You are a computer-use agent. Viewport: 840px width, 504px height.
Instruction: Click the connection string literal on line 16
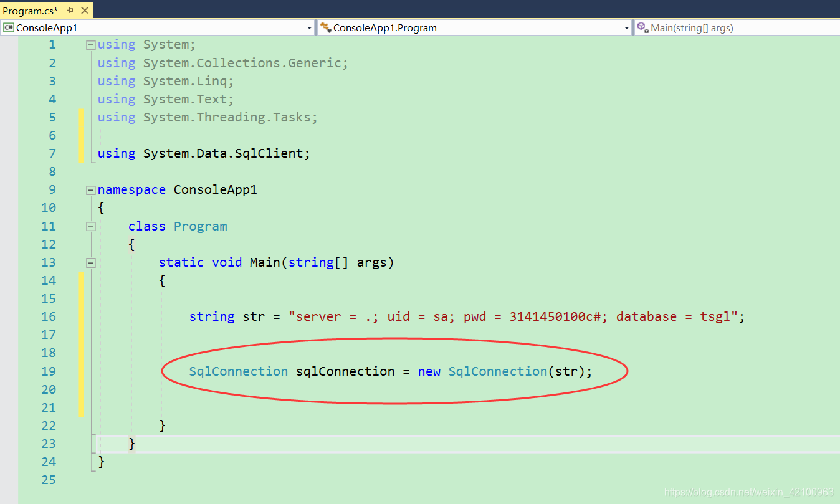513,316
